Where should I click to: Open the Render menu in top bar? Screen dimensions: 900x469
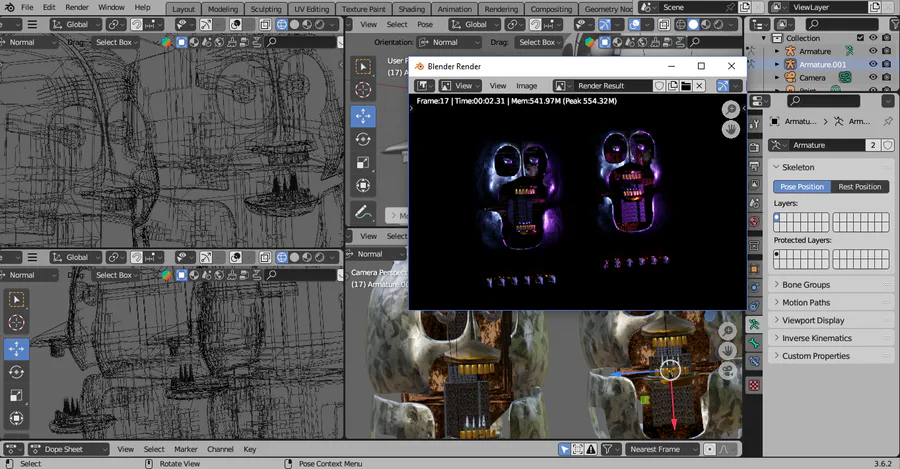point(77,7)
